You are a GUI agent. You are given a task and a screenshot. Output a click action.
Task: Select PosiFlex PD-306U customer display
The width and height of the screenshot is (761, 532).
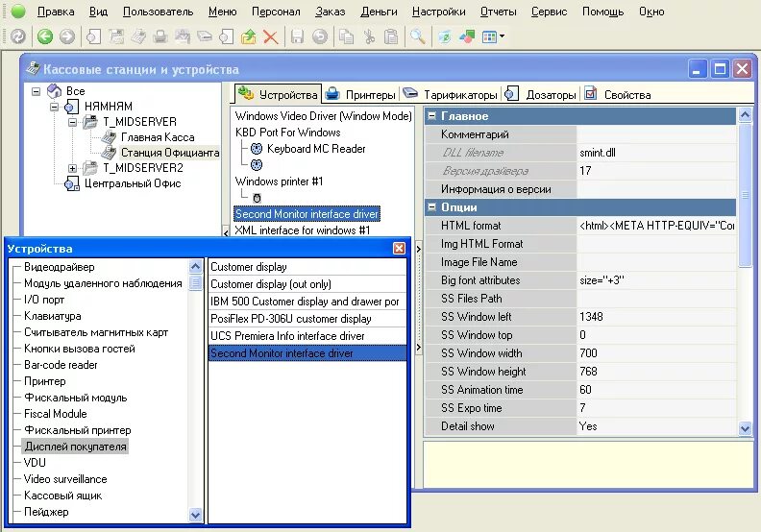tap(307, 319)
